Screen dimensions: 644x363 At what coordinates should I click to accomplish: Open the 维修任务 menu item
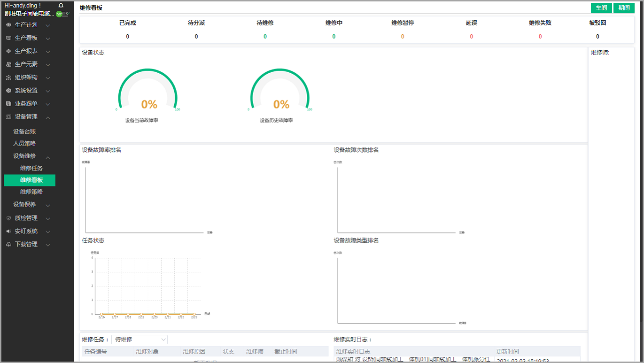coord(31,168)
